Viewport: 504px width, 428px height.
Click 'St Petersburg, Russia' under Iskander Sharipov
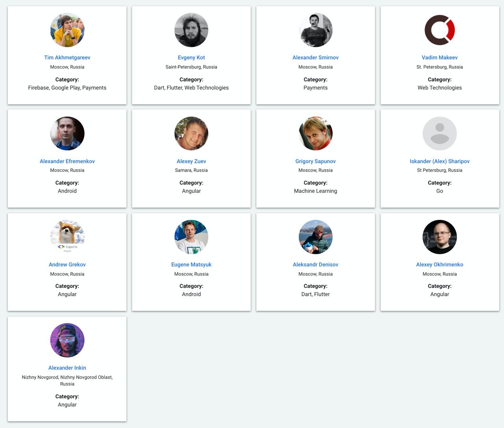tap(440, 170)
